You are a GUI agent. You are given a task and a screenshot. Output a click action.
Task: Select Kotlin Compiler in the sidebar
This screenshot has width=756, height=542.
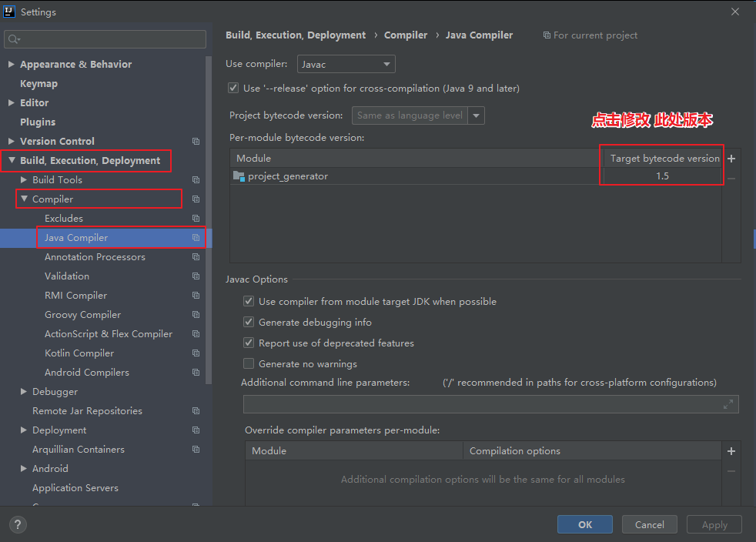coord(79,353)
